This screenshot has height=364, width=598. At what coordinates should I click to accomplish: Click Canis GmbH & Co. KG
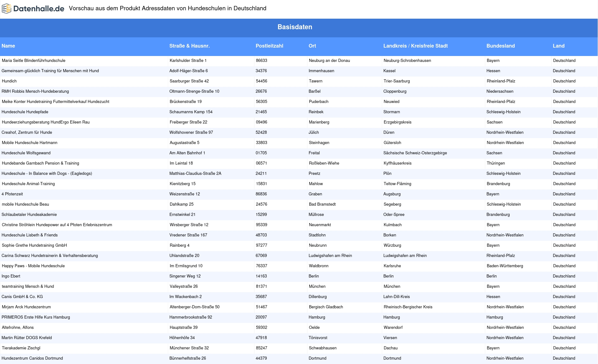click(22, 297)
